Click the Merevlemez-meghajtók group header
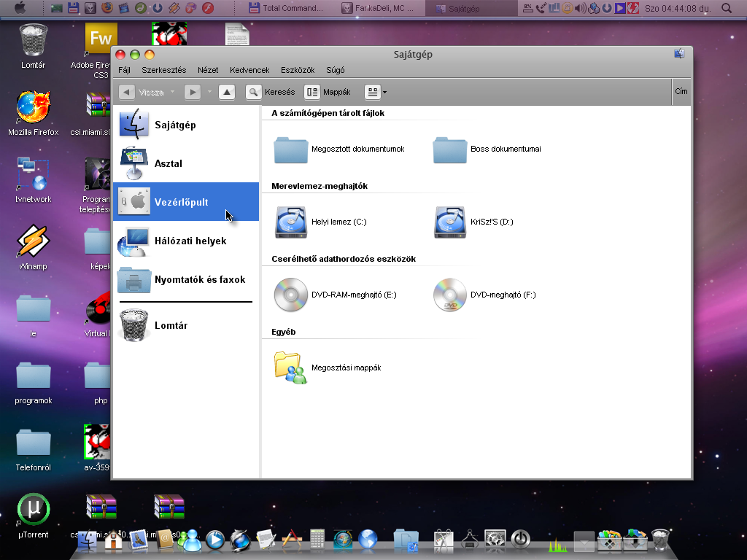This screenshot has width=747, height=560. (320, 186)
